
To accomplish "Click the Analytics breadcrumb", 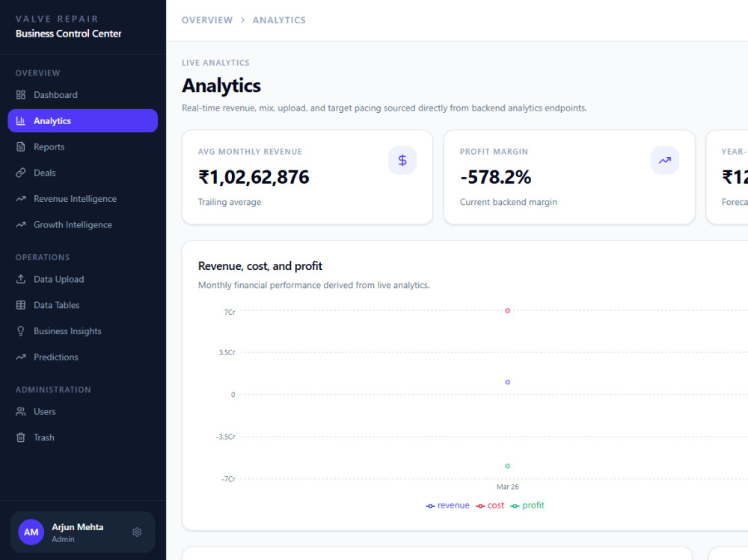I will coord(279,20).
